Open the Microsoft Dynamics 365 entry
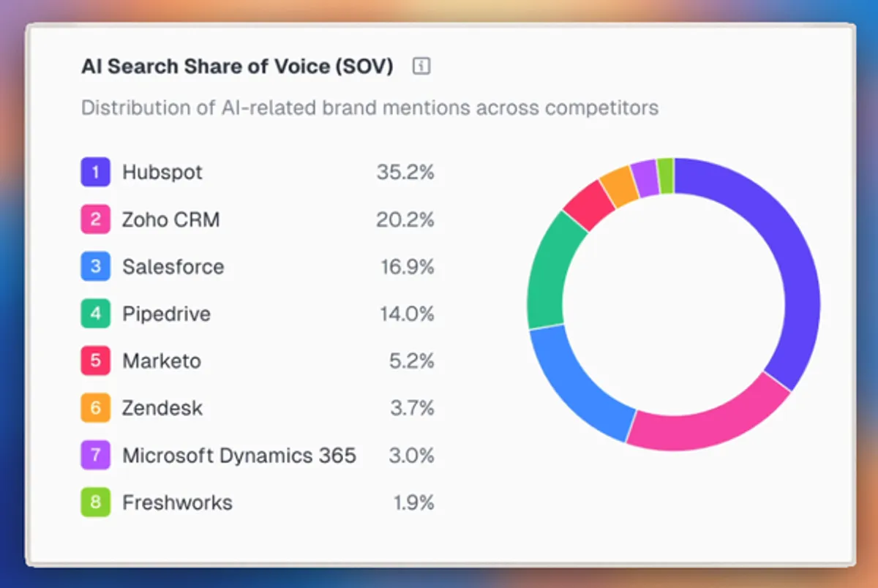This screenshot has height=588, width=878. tap(239, 456)
